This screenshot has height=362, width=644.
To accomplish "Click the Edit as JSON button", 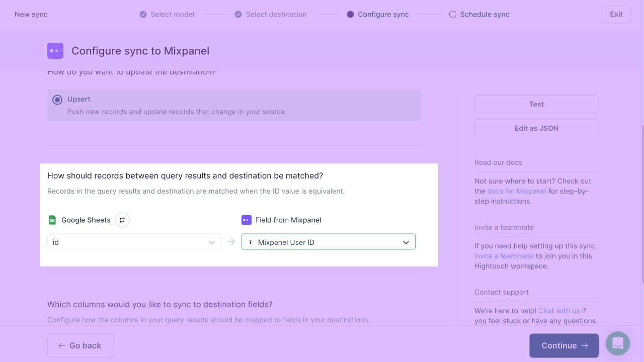I will 536,128.
